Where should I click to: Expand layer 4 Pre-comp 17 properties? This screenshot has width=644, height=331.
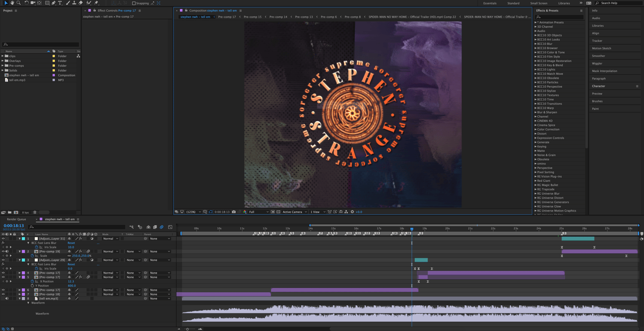pyautogui.click(x=20, y=273)
